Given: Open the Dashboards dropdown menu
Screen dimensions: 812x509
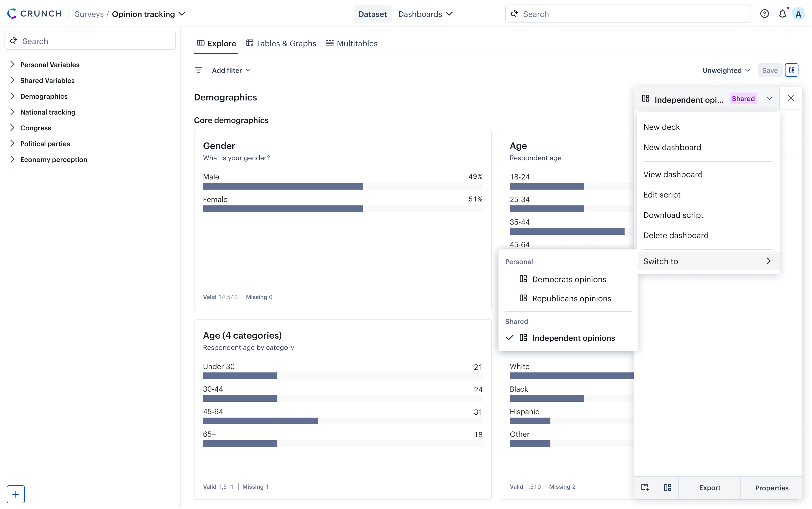Looking at the screenshot, I should tap(425, 14).
